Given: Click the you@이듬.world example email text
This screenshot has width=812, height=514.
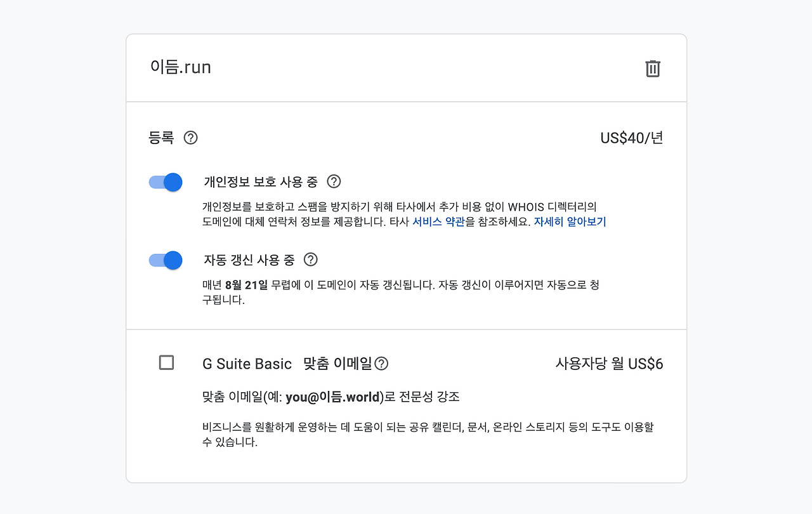Looking at the screenshot, I should point(333,397).
